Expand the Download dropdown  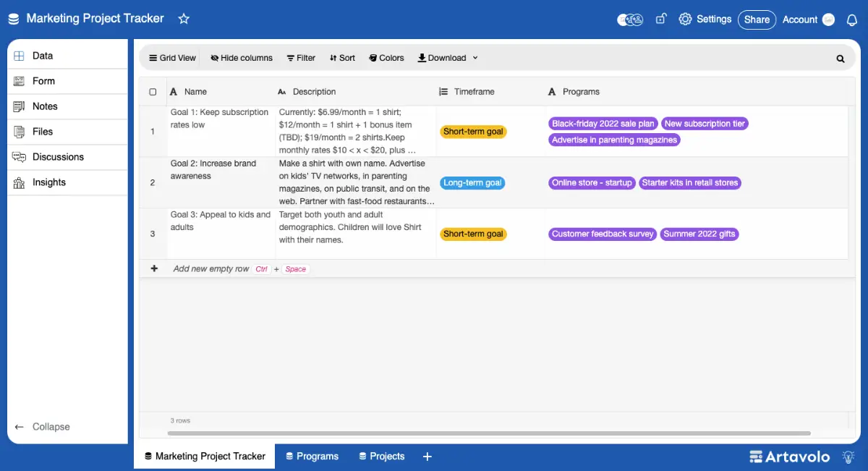click(448, 58)
